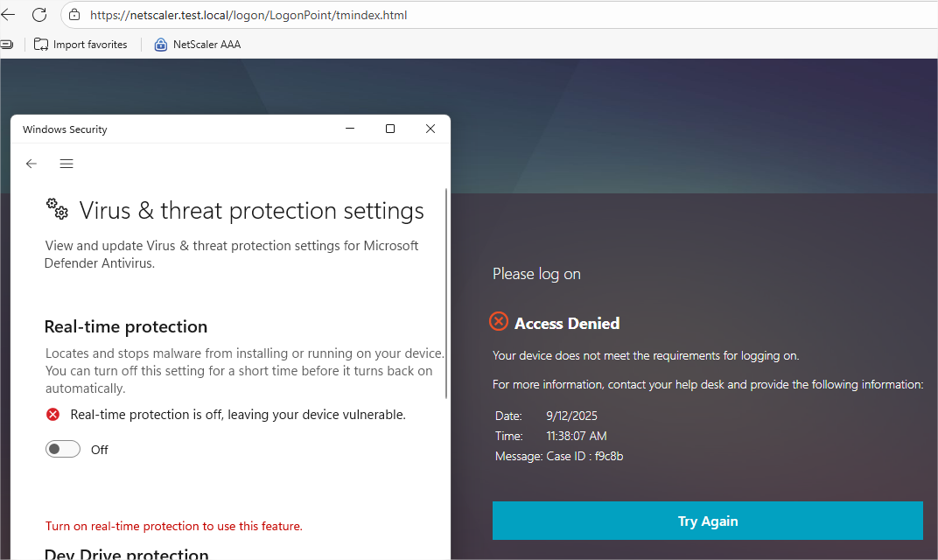Click the real-time protection off warning icon

click(x=53, y=414)
